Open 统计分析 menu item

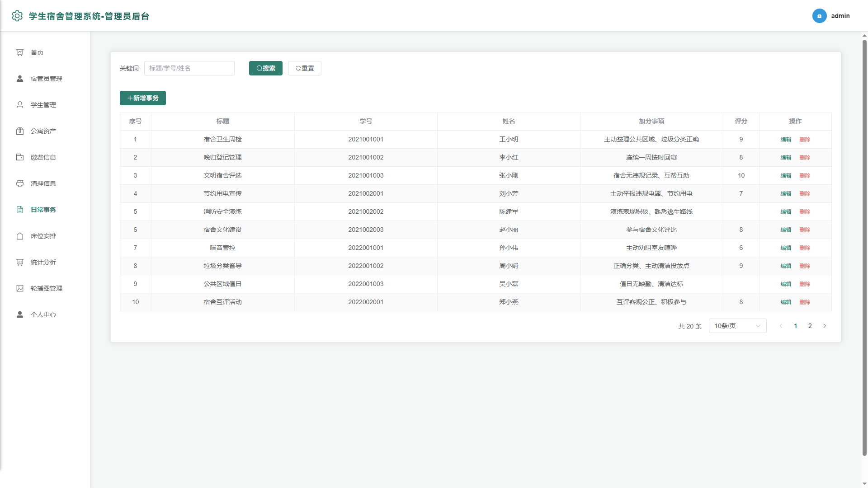[x=45, y=262]
